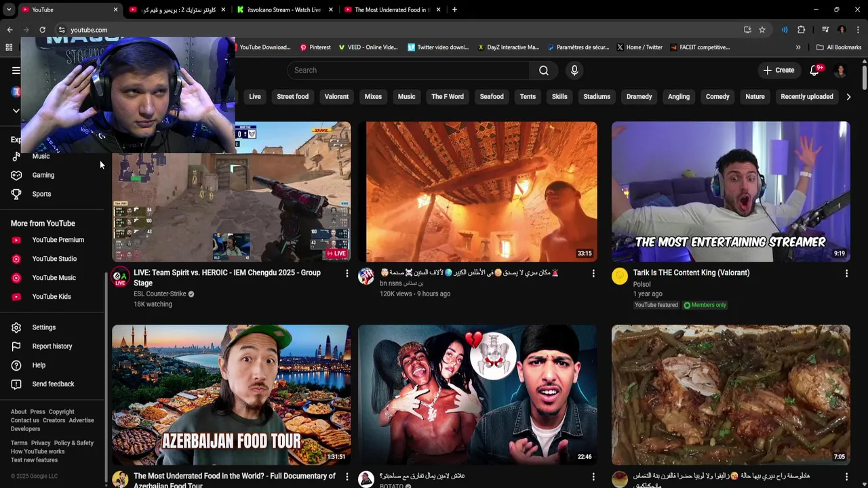Open the green beans chicken dish thumbnail

tap(730, 395)
